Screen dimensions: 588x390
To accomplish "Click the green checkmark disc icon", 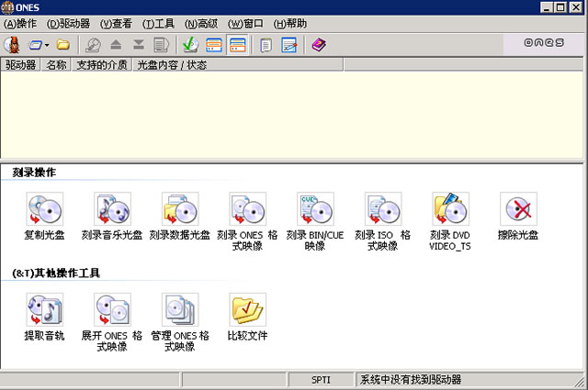I will point(190,45).
